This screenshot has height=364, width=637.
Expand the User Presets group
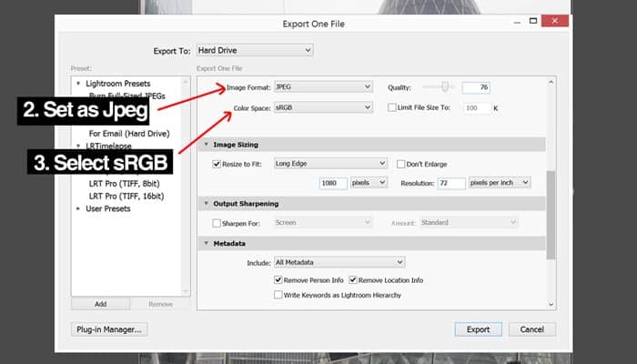[x=78, y=208]
